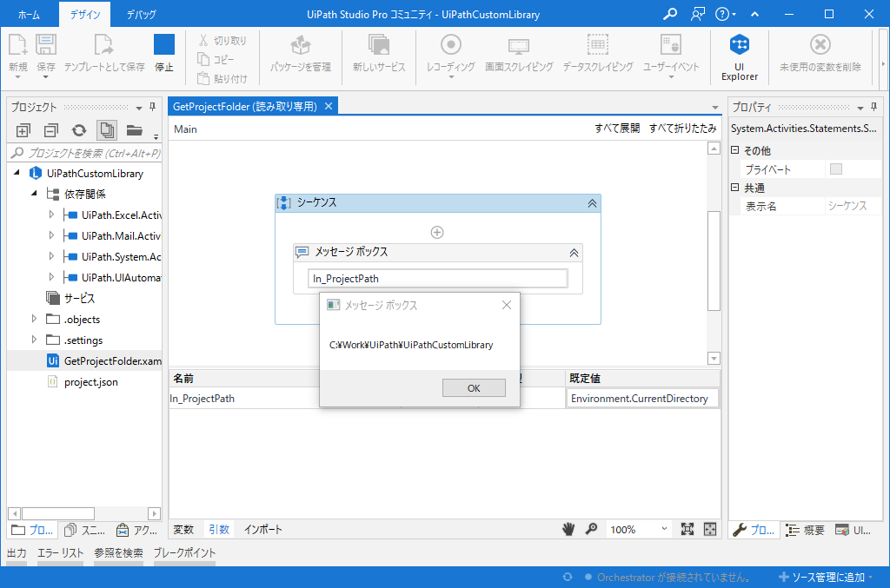
Task: Toggle the プライベート checkbox
Action: (x=835, y=169)
